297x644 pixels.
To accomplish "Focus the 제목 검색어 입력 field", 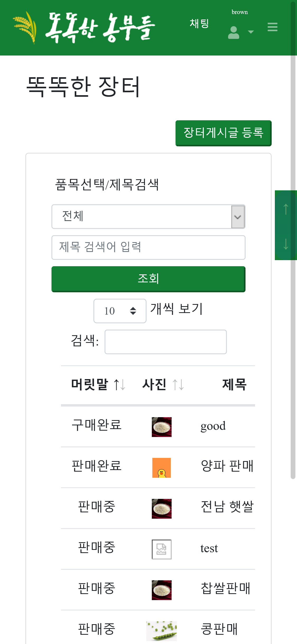I will click(x=148, y=247).
